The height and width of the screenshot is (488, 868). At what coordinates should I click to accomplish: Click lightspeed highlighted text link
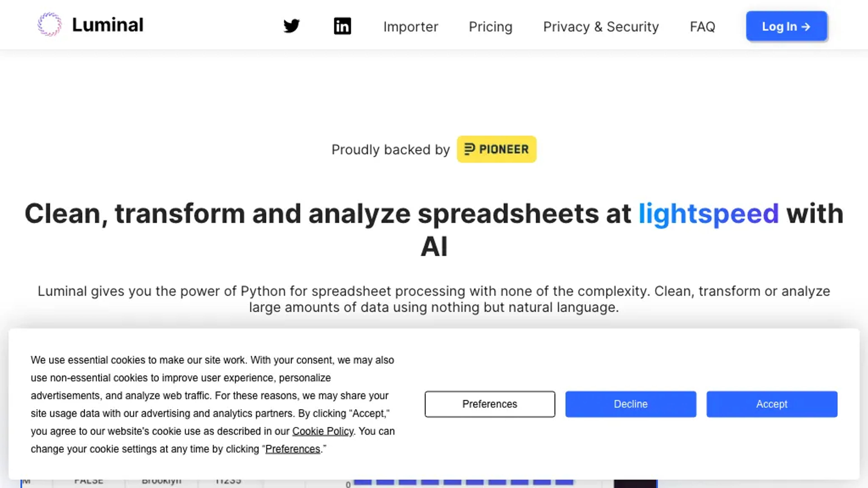tap(708, 213)
